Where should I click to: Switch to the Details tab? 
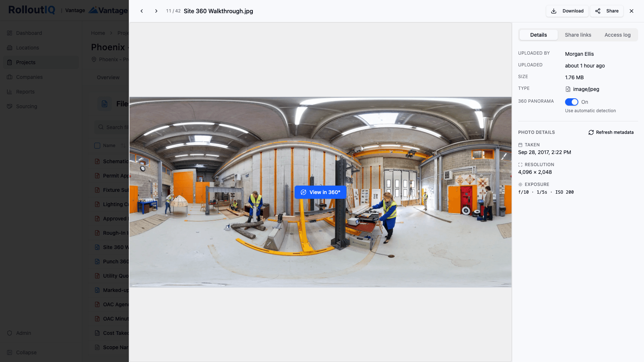(538, 35)
